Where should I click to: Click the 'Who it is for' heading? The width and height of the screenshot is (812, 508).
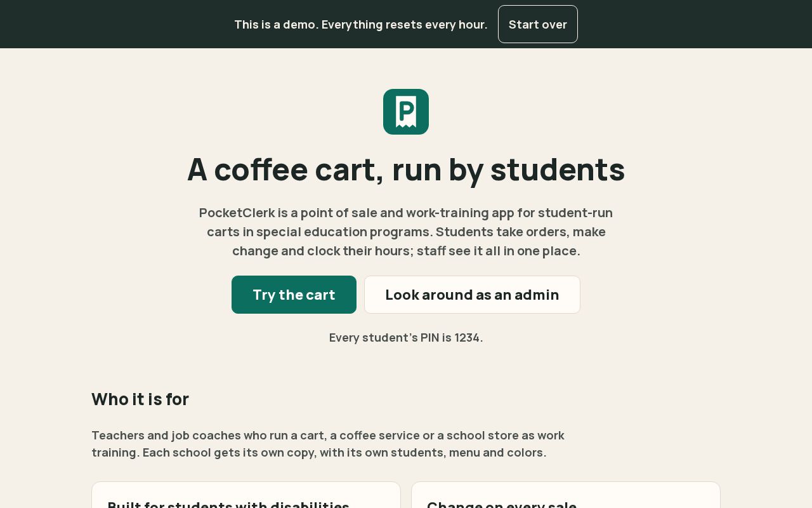click(x=140, y=399)
